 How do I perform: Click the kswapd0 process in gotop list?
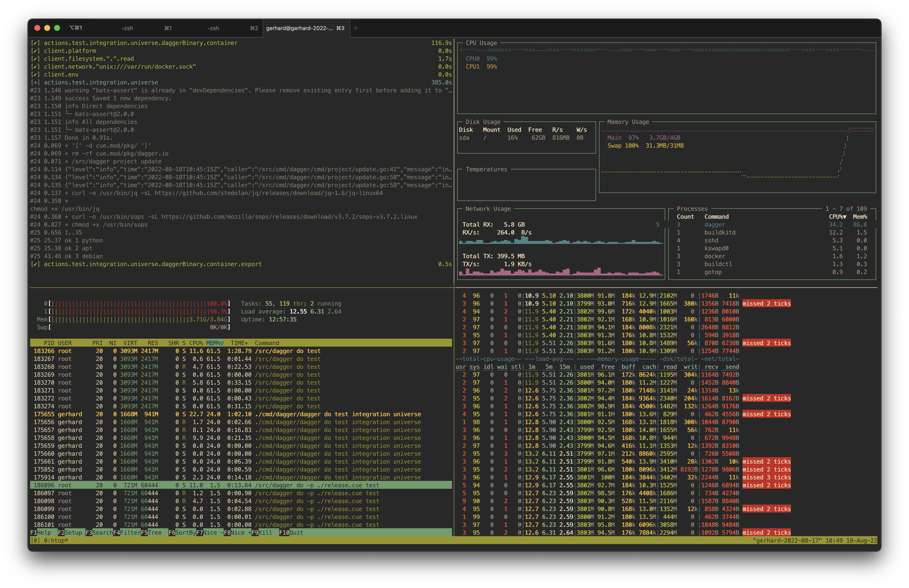point(771,248)
